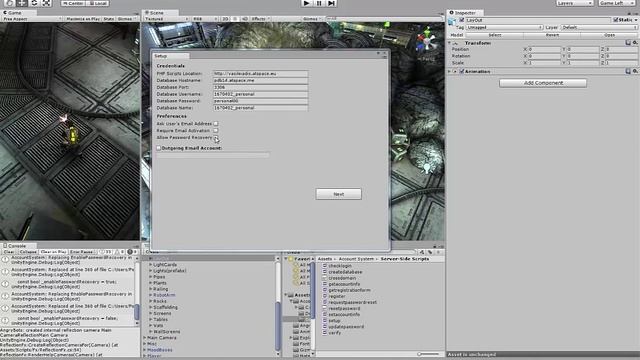Open the editor layout dropdown
Image resolution: width=640 pixels, height=360 pixels.
[616, 3]
